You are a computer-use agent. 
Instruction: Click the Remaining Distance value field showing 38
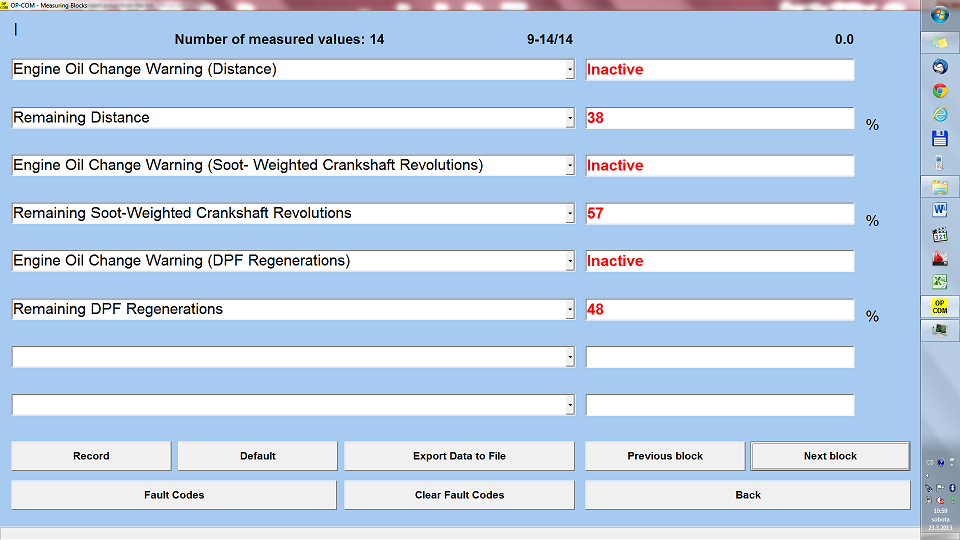pos(719,118)
